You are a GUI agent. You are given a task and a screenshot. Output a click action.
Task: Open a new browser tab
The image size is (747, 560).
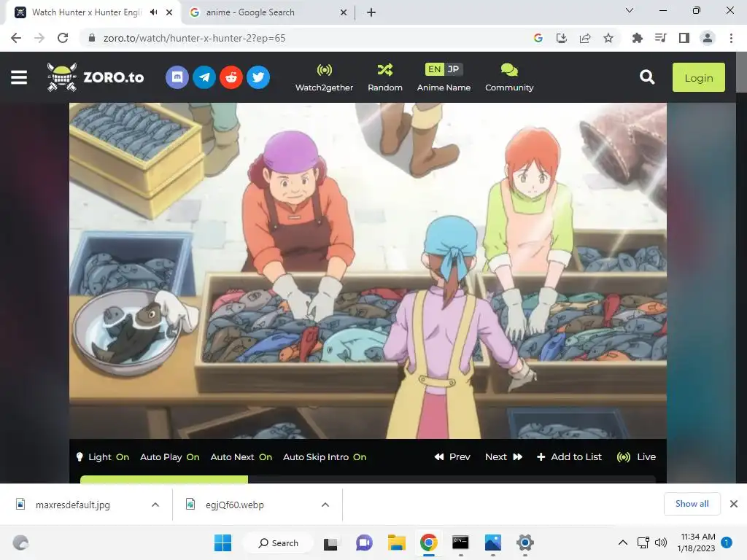point(371,13)
